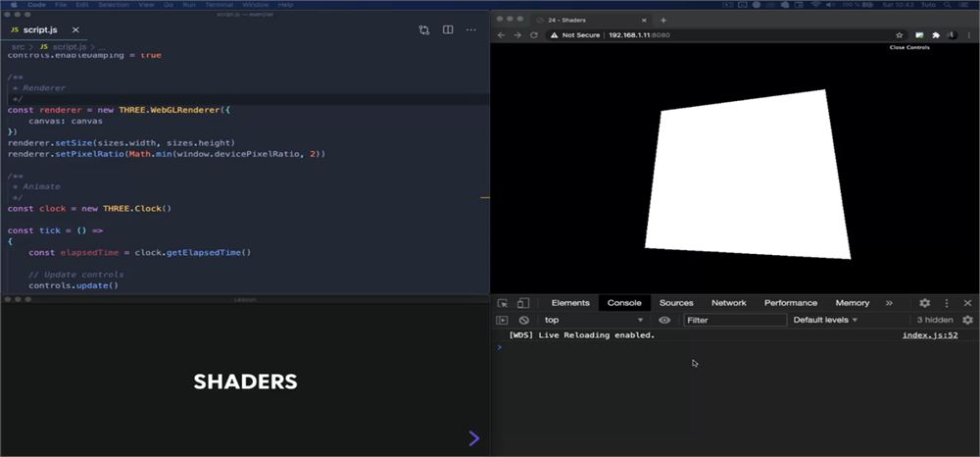
Task: Open console settings gear
Action: pyautogui.click(x=967, y=320)
